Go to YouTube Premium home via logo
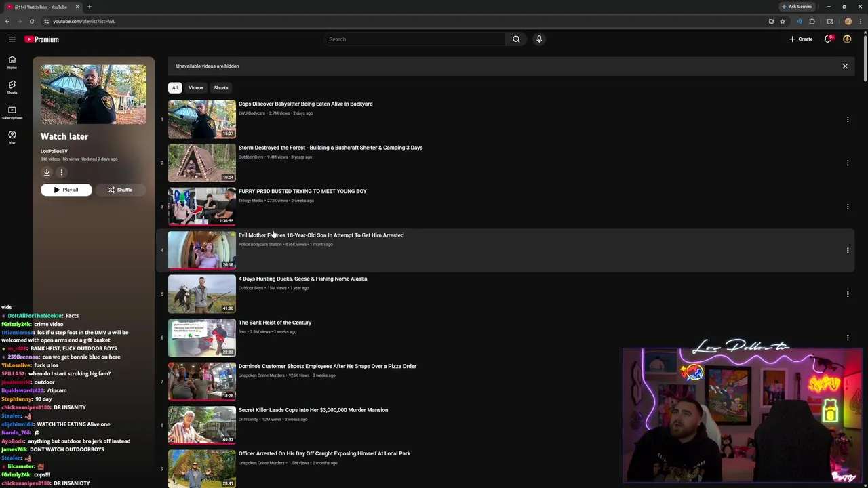 [x=42, y=39]
